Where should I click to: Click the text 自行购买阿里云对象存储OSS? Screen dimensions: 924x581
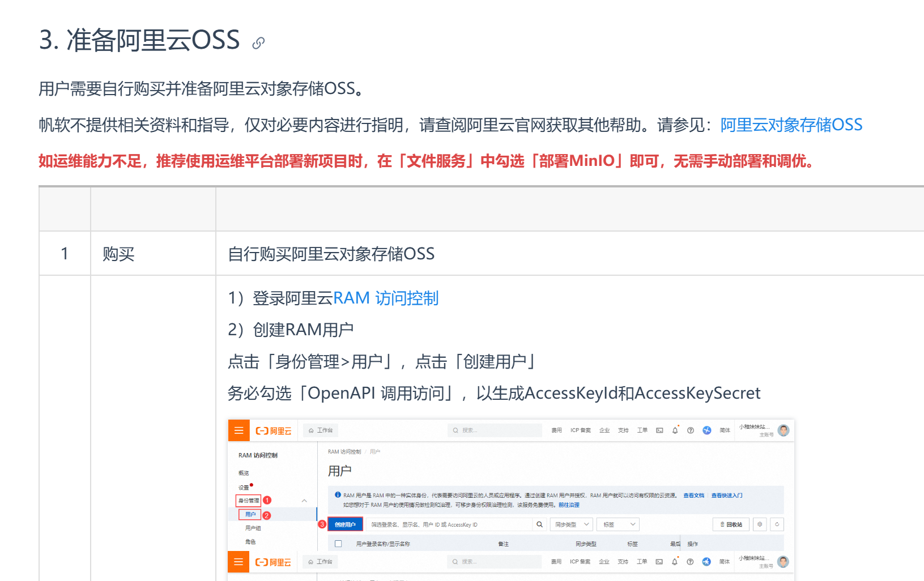[x=331, y=254]
